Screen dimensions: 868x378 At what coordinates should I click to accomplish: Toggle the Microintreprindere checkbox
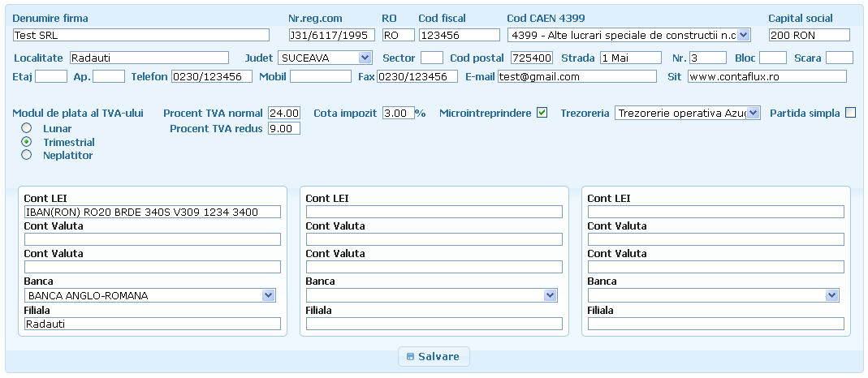542,113
